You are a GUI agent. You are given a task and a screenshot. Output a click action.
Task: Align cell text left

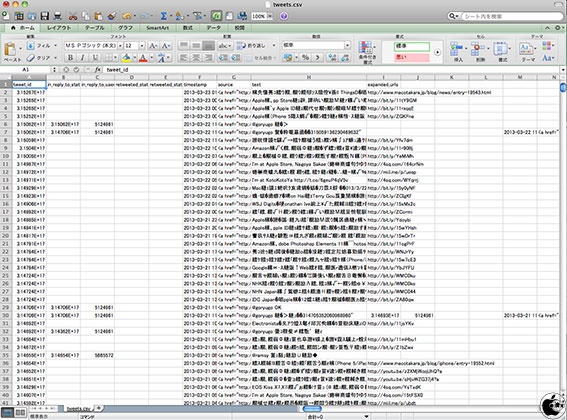coord(184,58)
